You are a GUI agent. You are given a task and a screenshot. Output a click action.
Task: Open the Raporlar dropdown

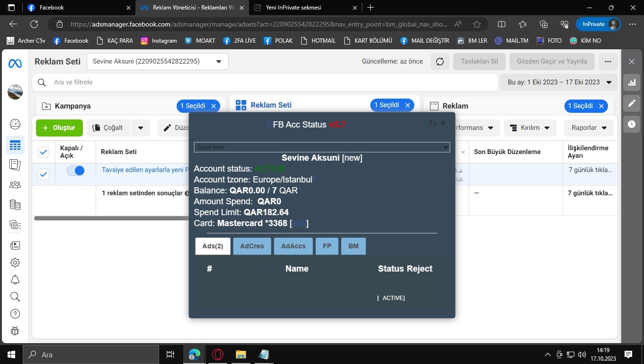(589, 128)
